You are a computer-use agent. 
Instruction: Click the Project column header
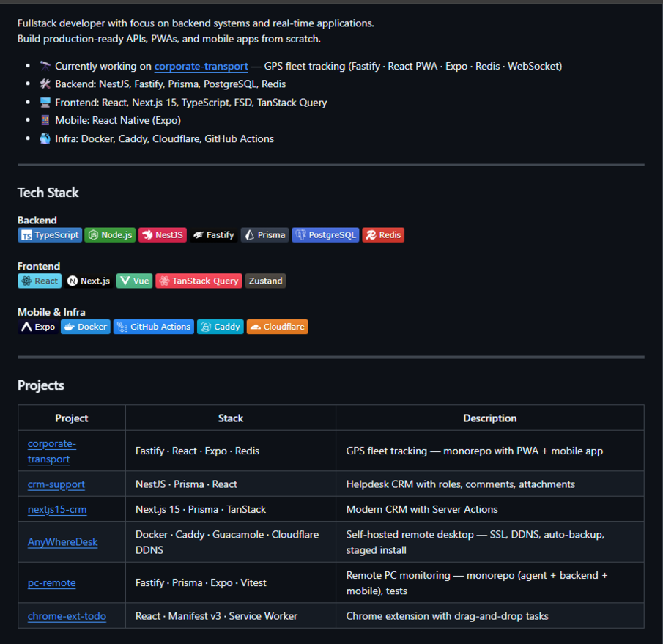72,418
